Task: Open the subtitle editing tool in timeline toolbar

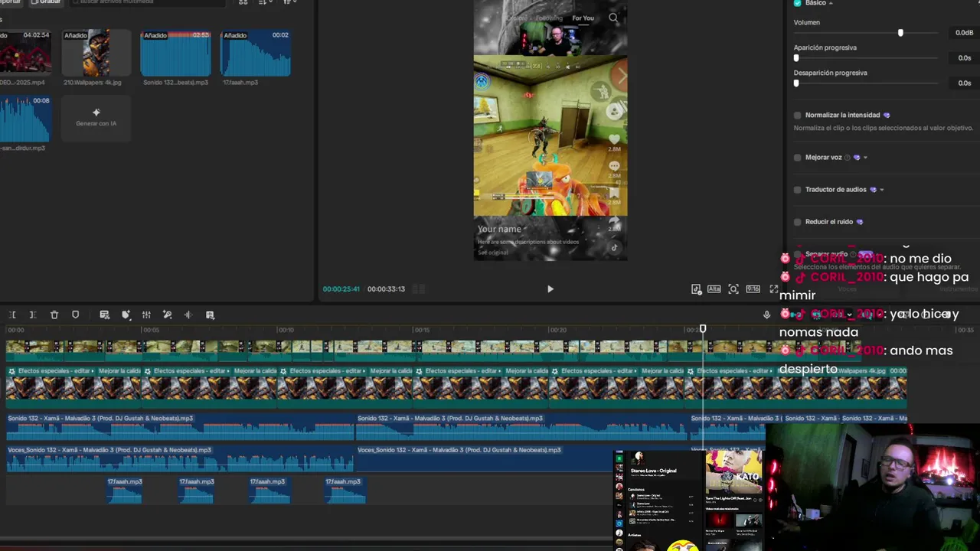Action: [105, 315]
